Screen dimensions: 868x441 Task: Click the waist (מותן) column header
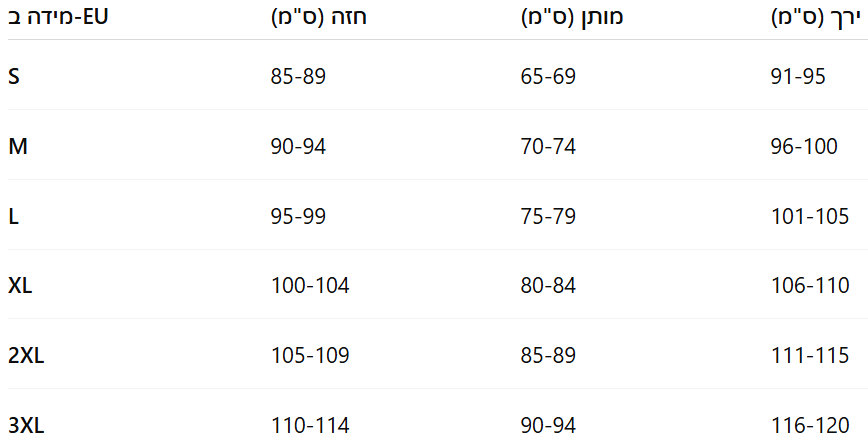(x=572, y=17)
